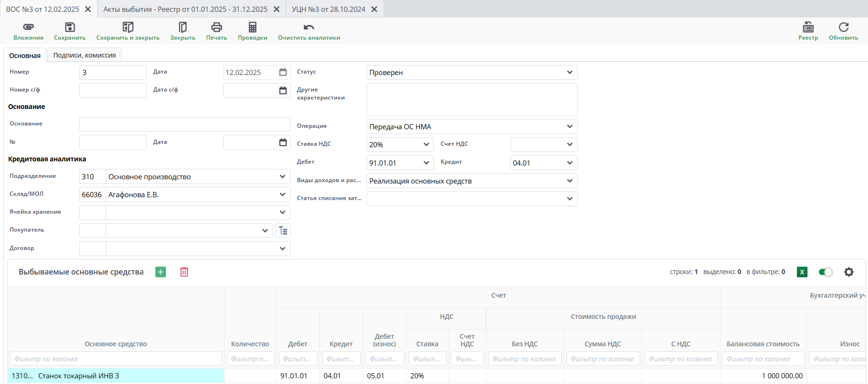Click Очистить аналитики undo icon

(x=309, y=27)
